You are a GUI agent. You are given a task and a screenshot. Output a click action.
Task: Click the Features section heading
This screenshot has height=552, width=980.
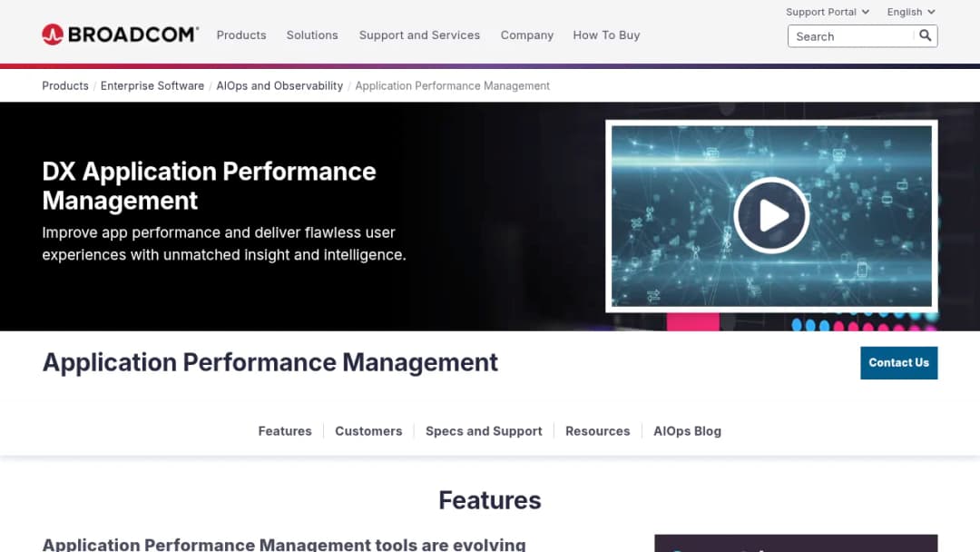pos(489,500)
